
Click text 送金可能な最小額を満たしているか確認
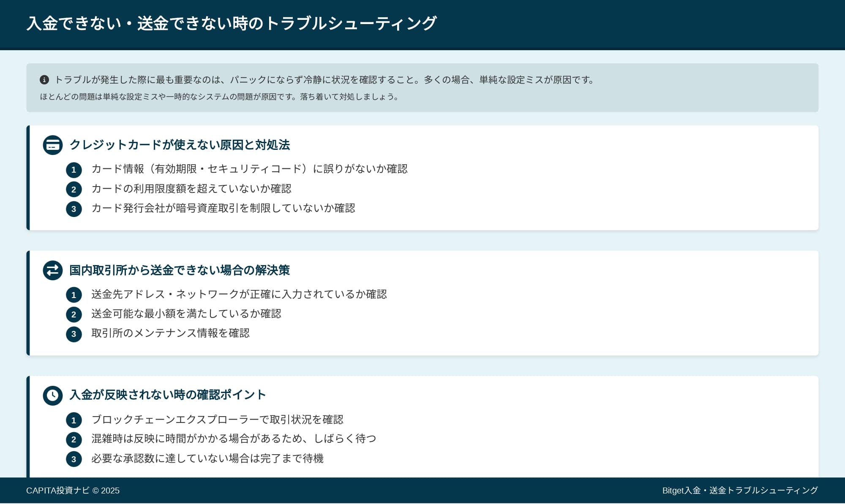coord(186,314)
